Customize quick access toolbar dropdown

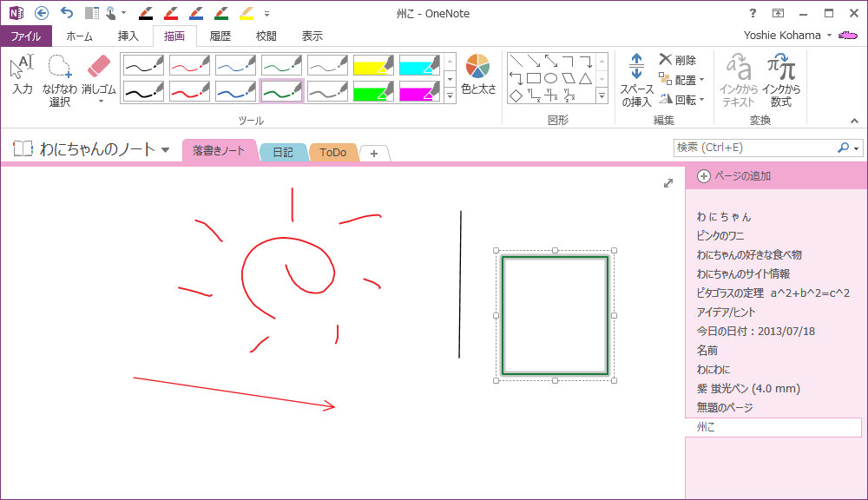point(266,13)
